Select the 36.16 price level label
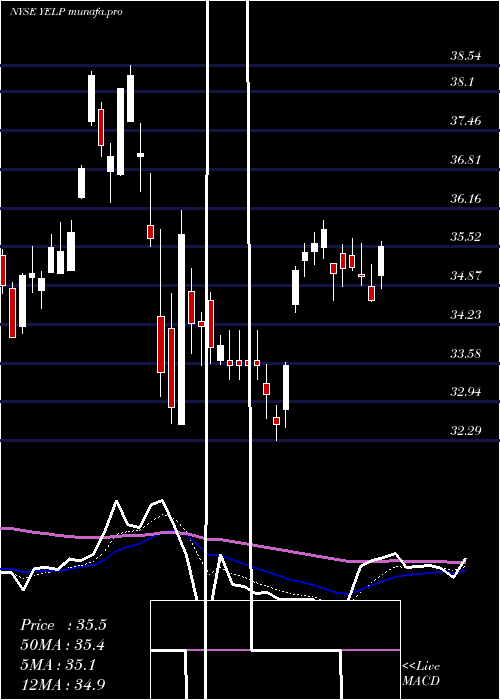Viewport: 500px width, 700px height. point(466,198)
